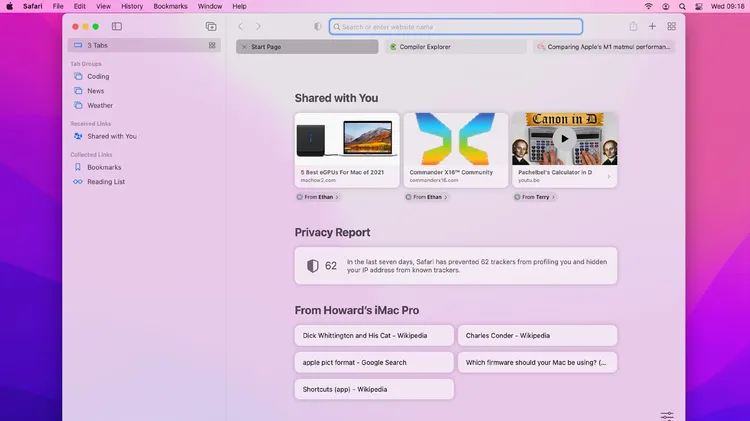Open Shortcuts (app) - Wikipedia link
750x421 pixels.
374,389
